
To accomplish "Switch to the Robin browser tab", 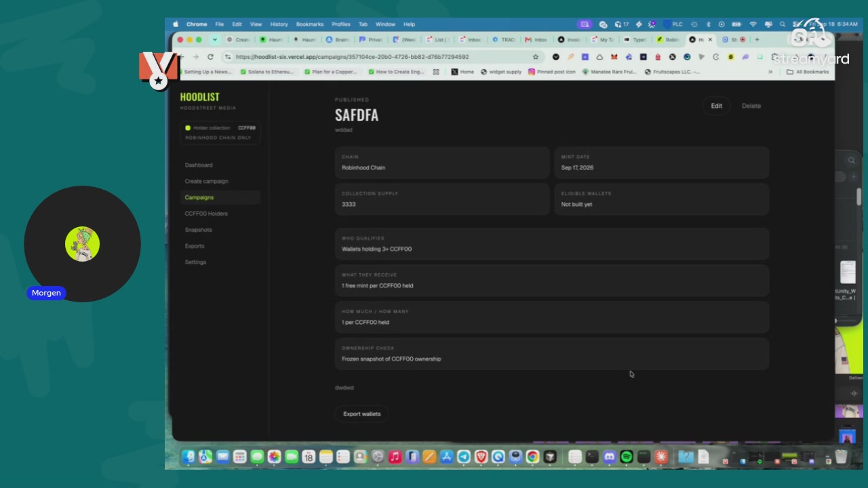I will [669, 39].
